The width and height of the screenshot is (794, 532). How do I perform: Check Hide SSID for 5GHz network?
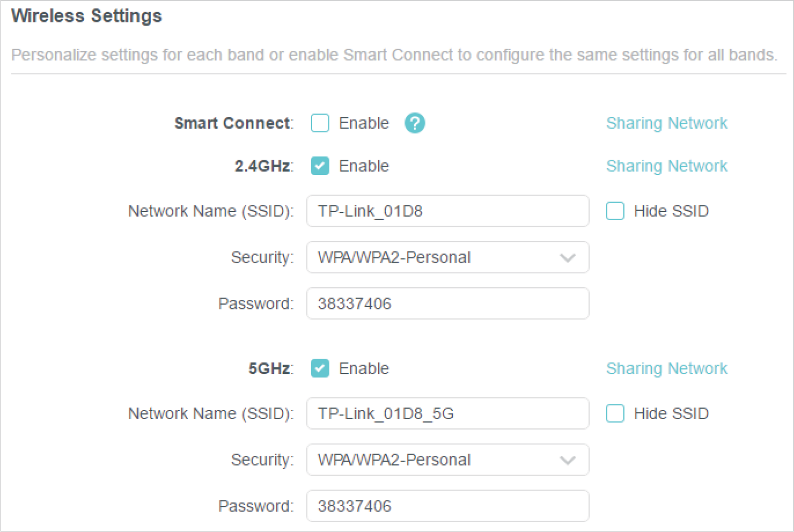click(615, 414)
